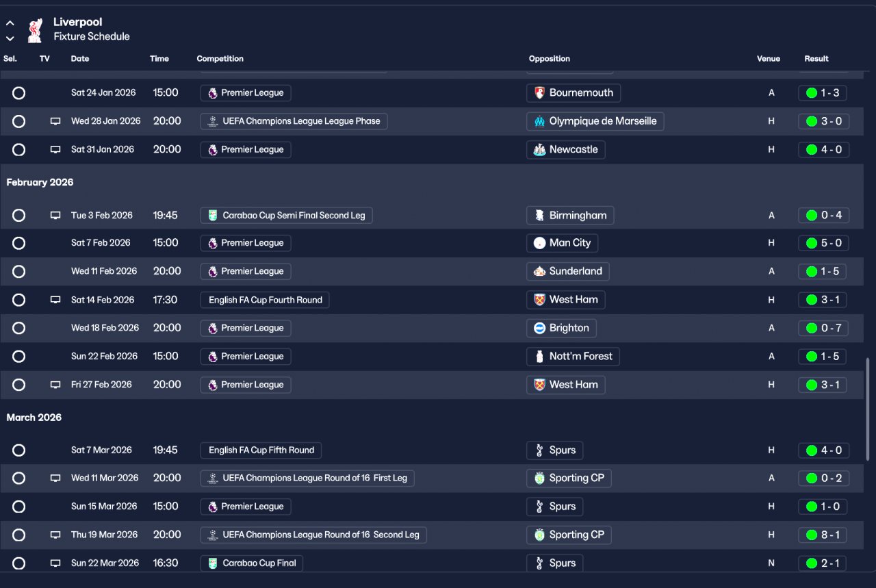This screenshot has width=876, height=588.
Task: Click the Olympique de Marseille crest
Action: pos(539,121)
